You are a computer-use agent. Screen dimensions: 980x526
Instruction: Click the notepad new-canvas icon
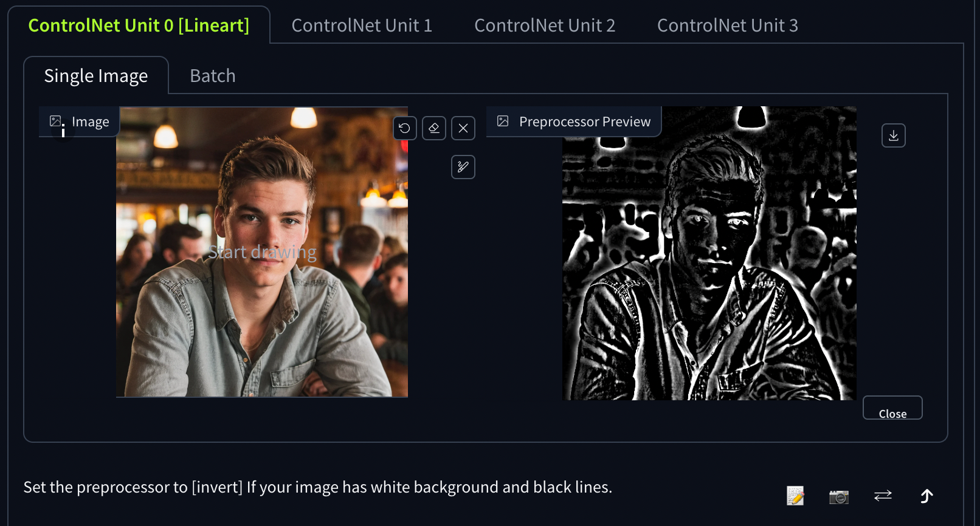click(x=795, y=496)
